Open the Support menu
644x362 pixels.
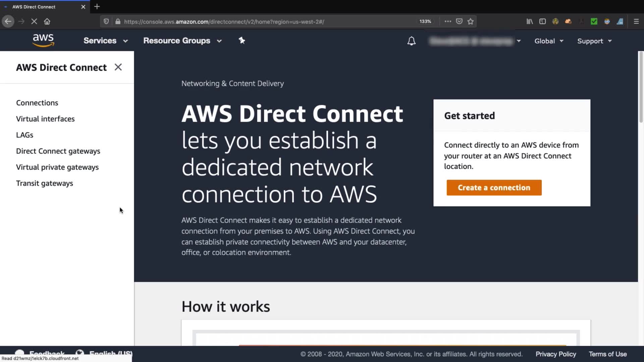tap(594, 41)
